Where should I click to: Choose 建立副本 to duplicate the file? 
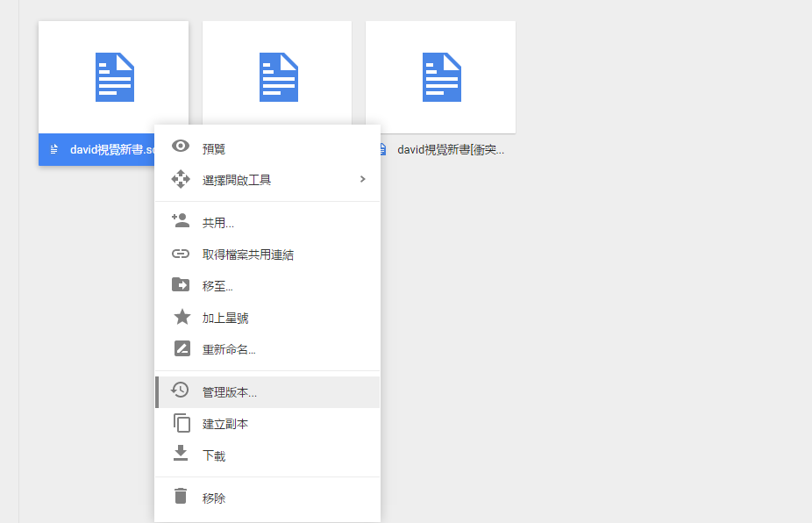[x=267, y=424]
